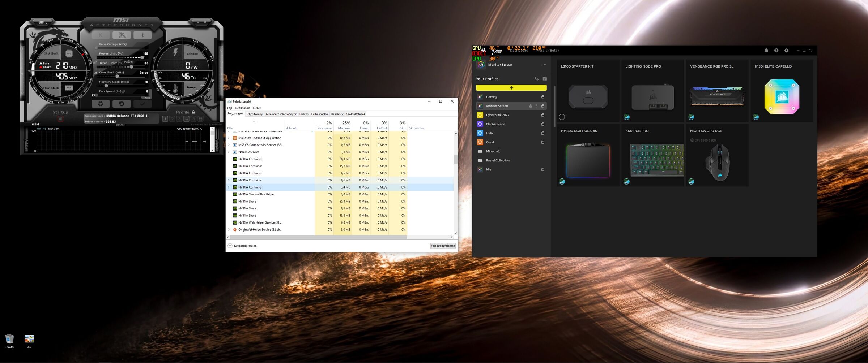The image size is (868, 363).
Task: Toggle power and temp limit link
Action: click(95, 62)
